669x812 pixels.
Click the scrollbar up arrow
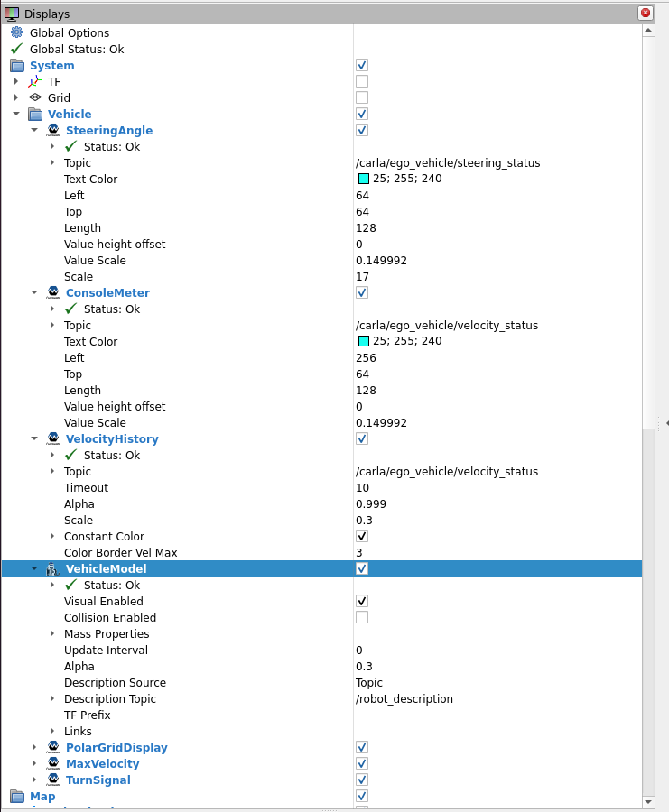pyautogui.click(x=648, y=31)
